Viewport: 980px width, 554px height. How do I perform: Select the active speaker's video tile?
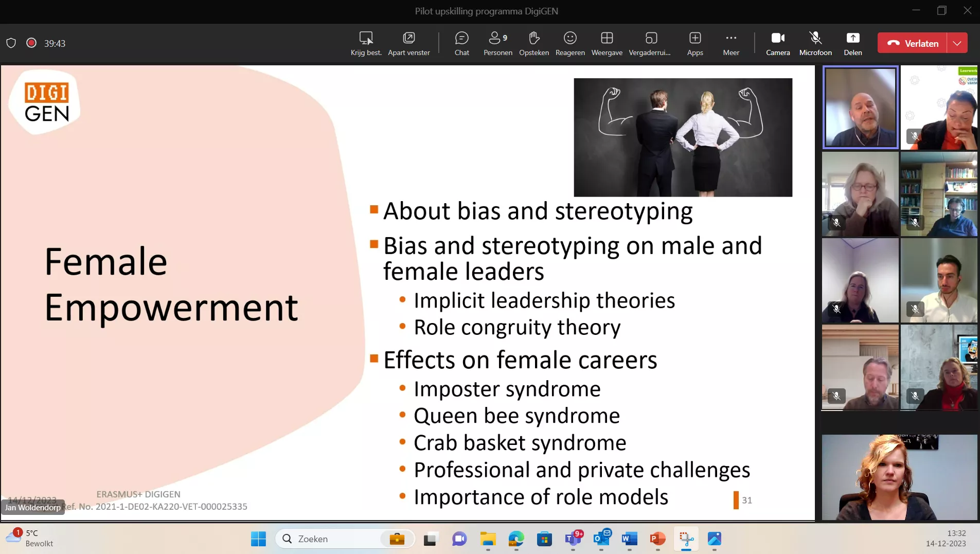tap(860, 108)
